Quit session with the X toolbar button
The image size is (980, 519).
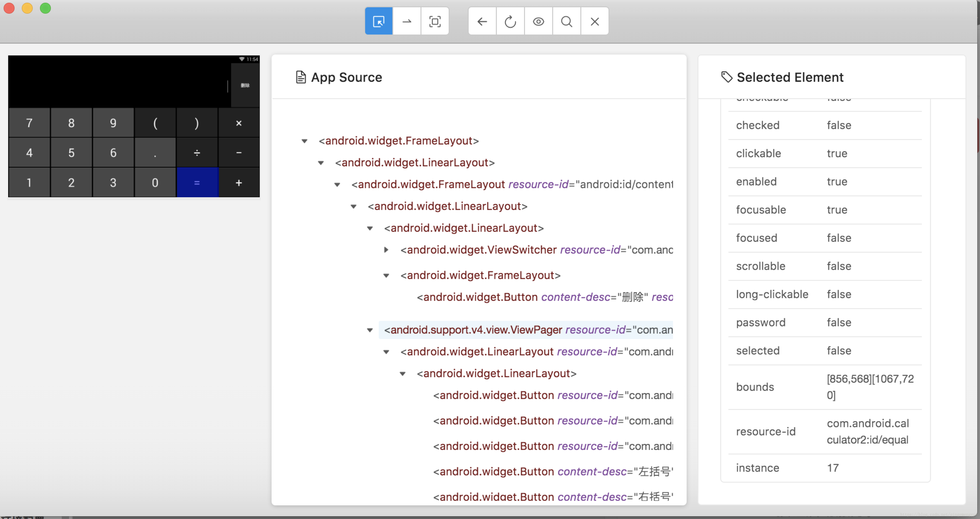click(x=595, y=21)
